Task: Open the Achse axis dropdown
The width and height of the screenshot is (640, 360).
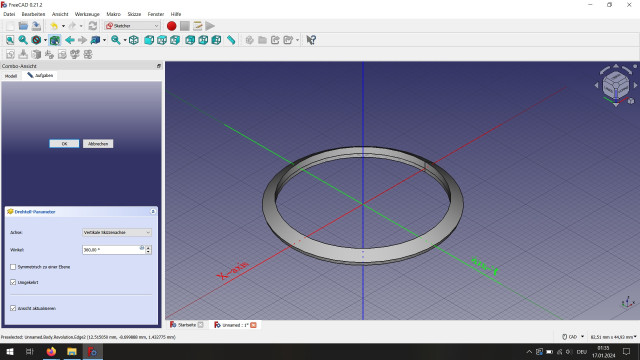Action: click(117, 232)
